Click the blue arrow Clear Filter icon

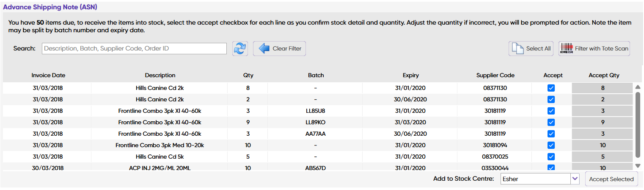click(x=264, y=48)
